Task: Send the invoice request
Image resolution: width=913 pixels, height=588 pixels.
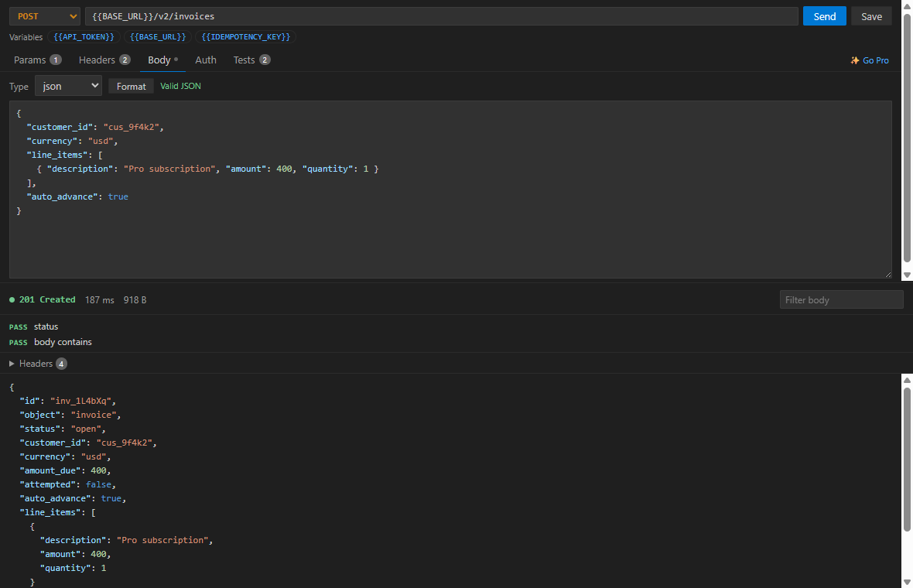Action: click(825, 16)
